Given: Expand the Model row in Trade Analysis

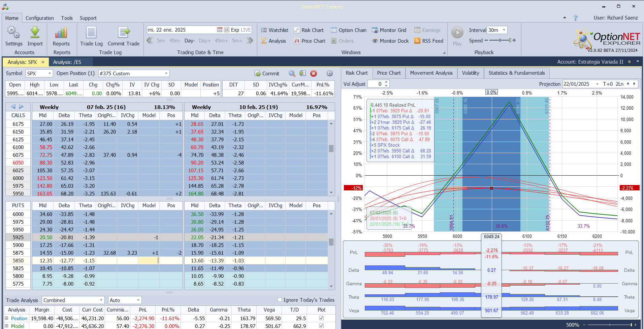Looking at the screenshot, I should pos(6,326).
